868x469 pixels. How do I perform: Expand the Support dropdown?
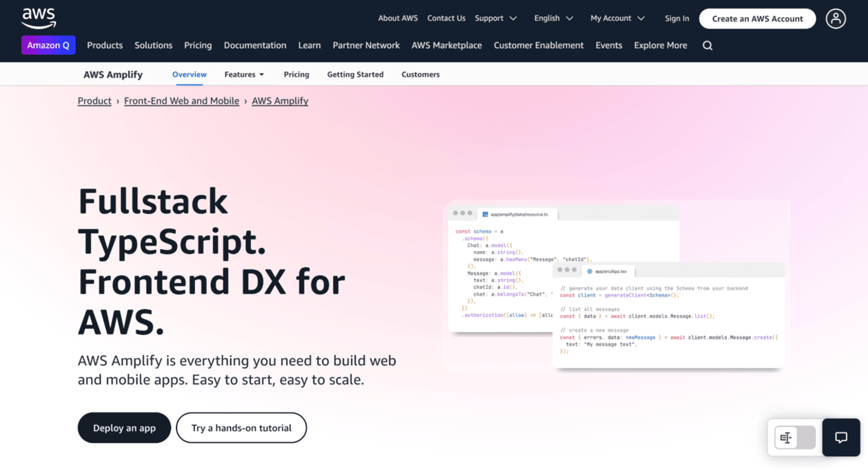coord(496,18)
